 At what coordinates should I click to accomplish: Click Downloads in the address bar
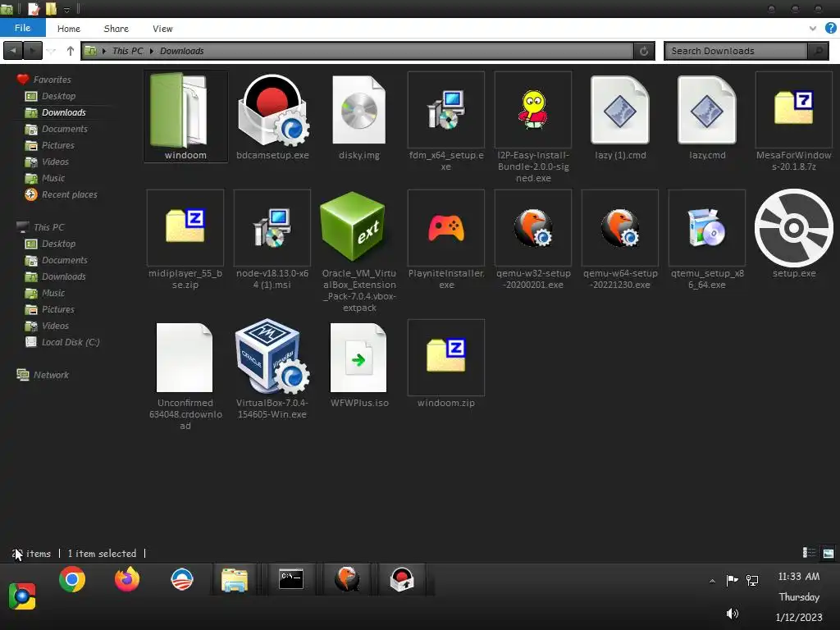181,51
